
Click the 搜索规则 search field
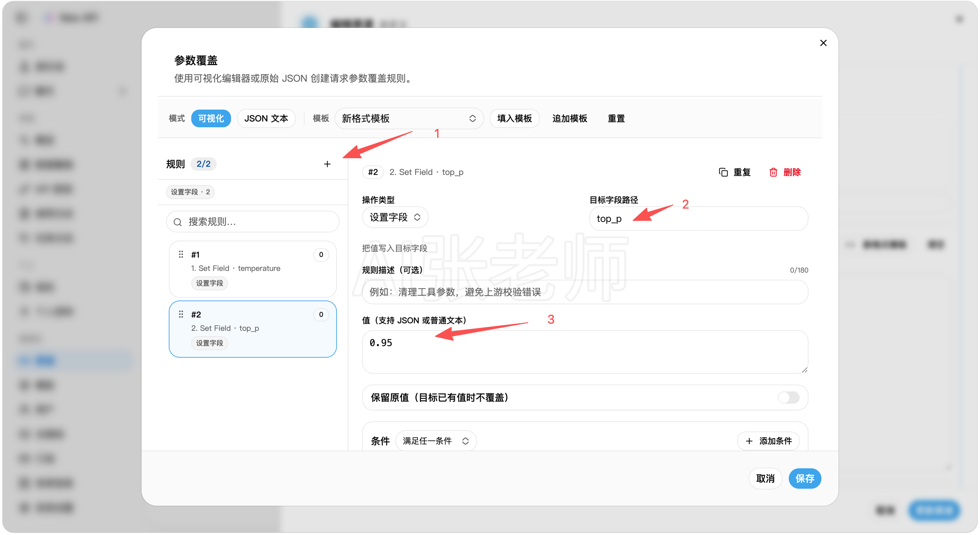coord(252,222)
